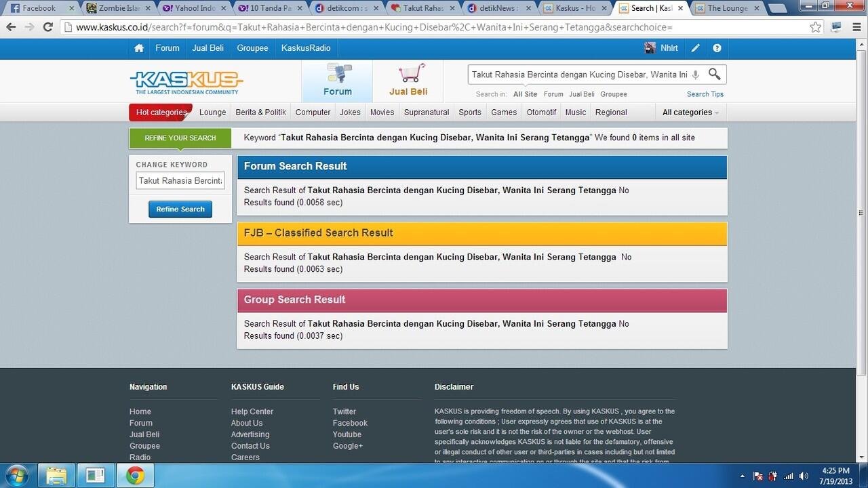Open Forum in top blue navbar
The width and height of the screenshot is (868, 488).
[x=167, y=48]
